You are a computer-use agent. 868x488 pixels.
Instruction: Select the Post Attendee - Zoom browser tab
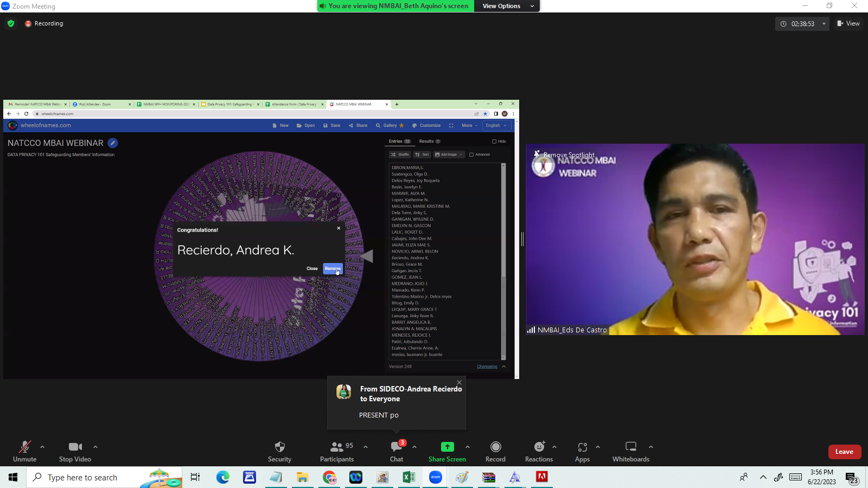(x=101, y=104)
